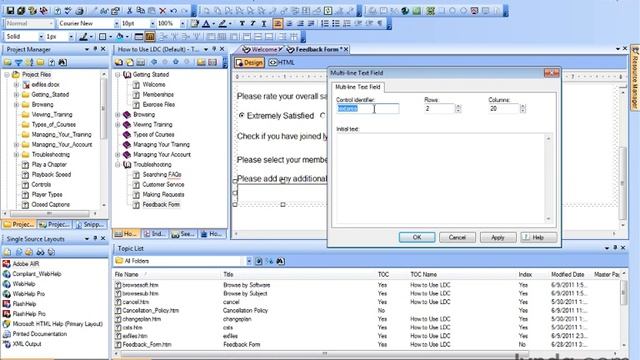Click OK in Multi-line Text Field dialog
This screenshot has width=640, height=360.
[x=417, y=237]
